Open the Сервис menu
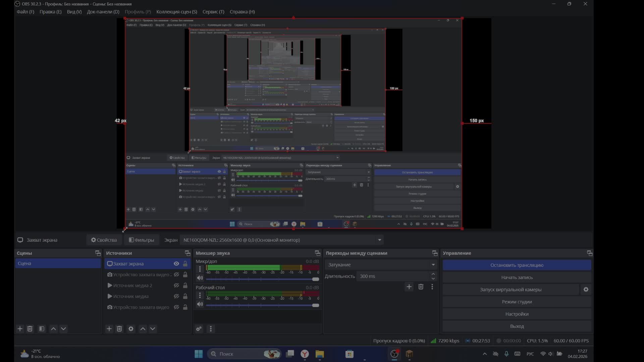Screen dimensions: 644x362 (x=213, y=12)
